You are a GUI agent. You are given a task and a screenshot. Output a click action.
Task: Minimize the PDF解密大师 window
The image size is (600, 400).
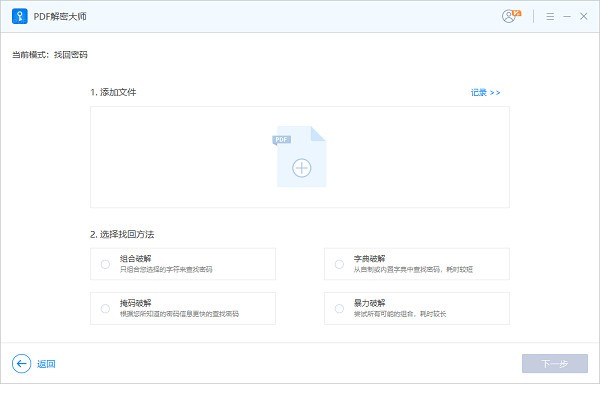(x=566, y=17)
